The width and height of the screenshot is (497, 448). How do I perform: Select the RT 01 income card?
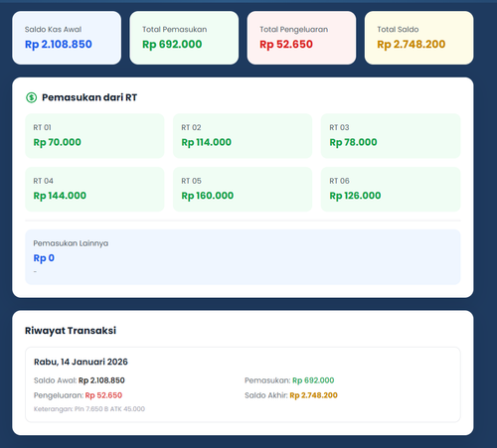coord(94,136)
